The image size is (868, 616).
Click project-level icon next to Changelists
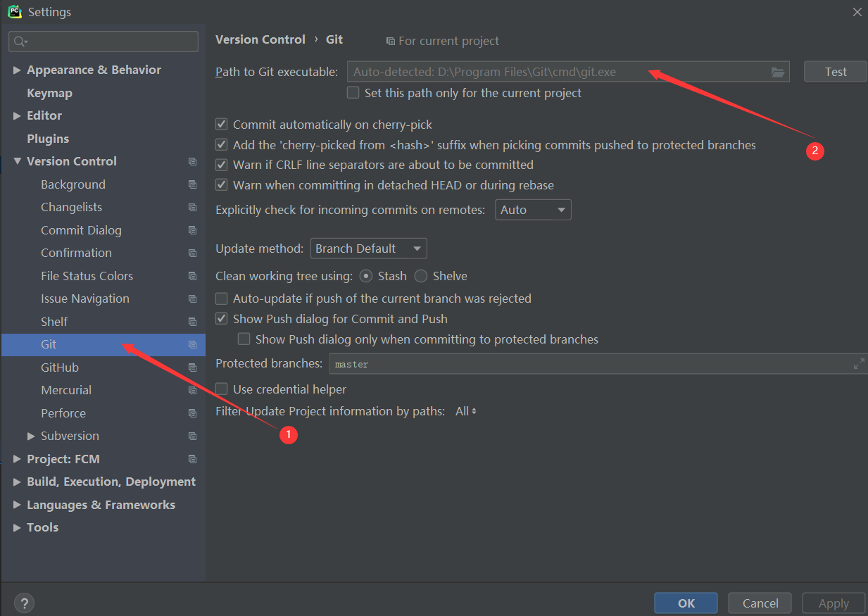click(192, 208)
